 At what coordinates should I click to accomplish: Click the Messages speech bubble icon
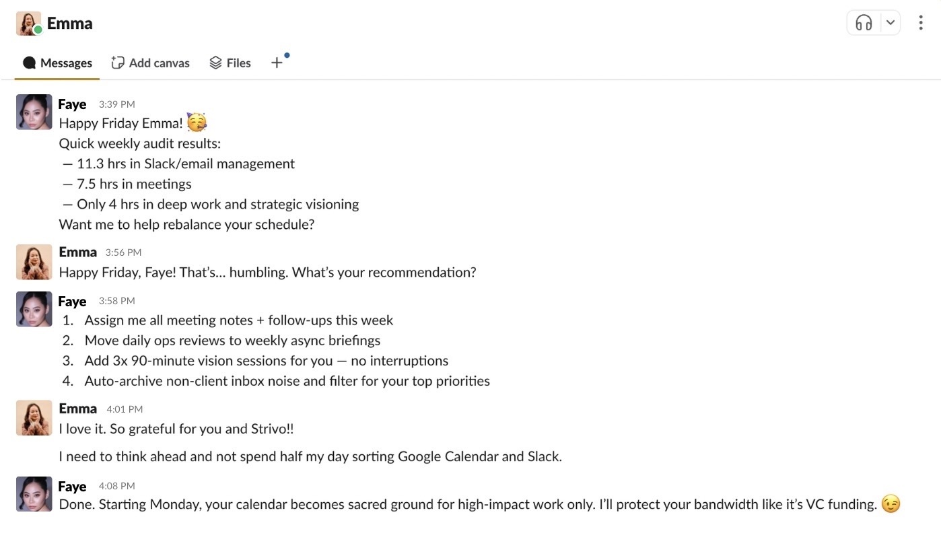pos(29,63)
